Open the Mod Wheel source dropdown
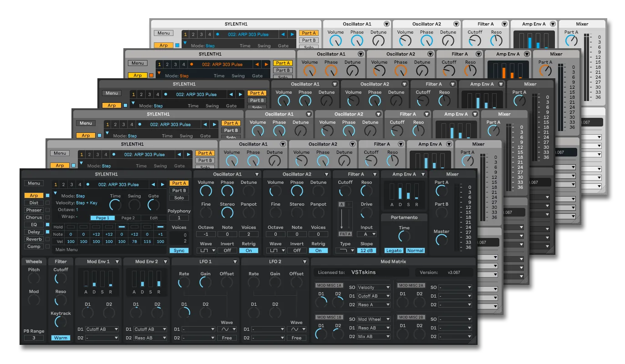 374,319
